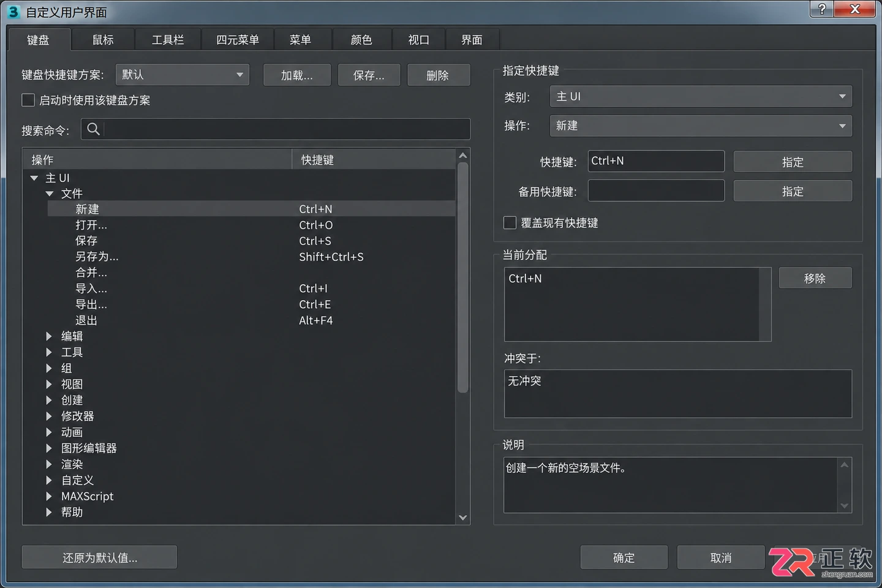This screenshot has width=882, height=588.
Task: Switch to the 鼠标 tab
Action: point(103,40)
